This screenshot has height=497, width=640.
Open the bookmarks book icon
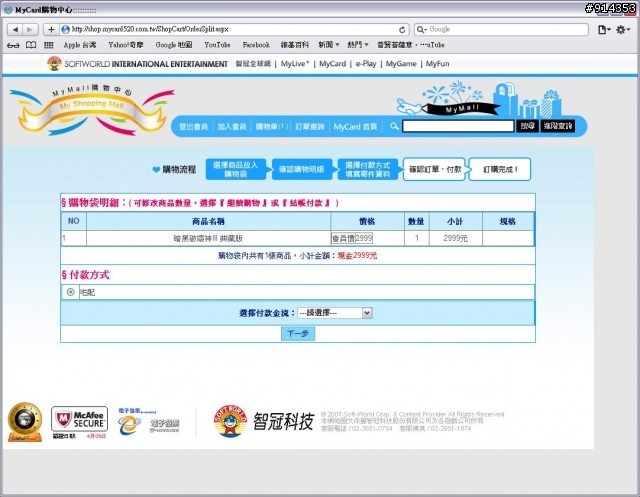[x=31, y=45]
